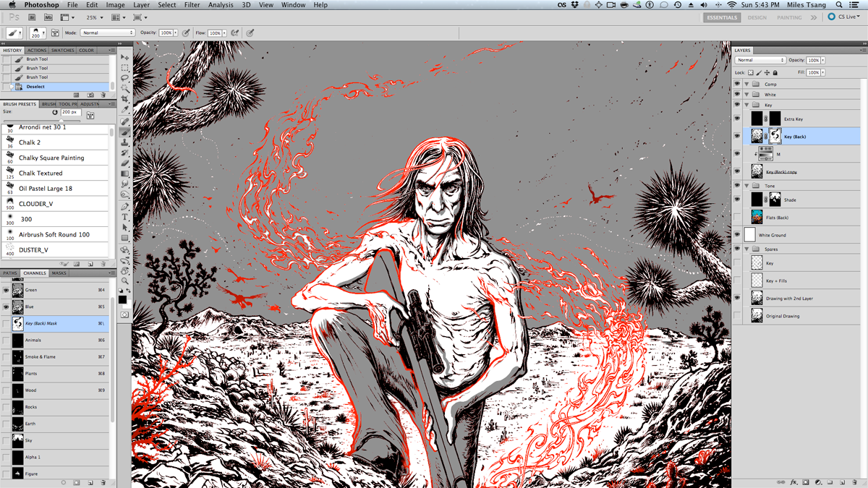Viewport: 868px width, 488px height.
Task: Show the Flats (Back) layer
Action: 737,218
